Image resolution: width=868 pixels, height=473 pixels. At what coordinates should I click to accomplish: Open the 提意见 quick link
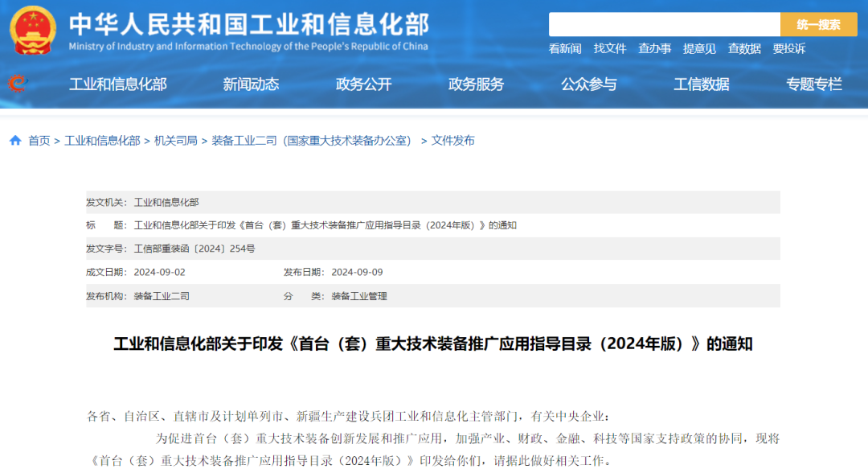(x=699, y=49)
